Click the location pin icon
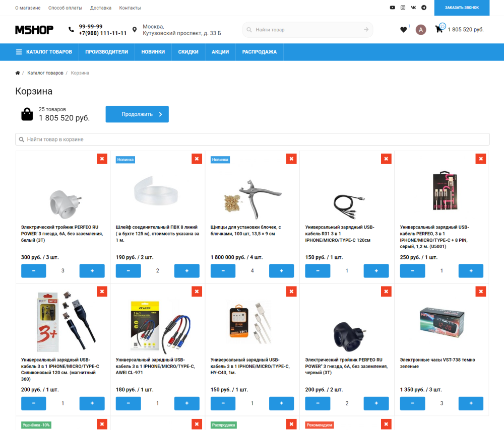 click(x=135, y=30)
